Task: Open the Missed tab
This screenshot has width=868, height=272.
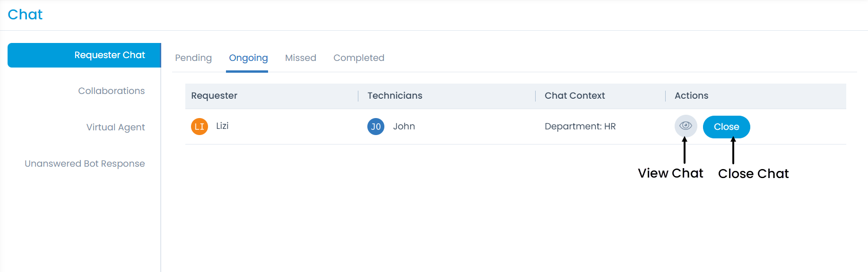Action: click(301, 58)
